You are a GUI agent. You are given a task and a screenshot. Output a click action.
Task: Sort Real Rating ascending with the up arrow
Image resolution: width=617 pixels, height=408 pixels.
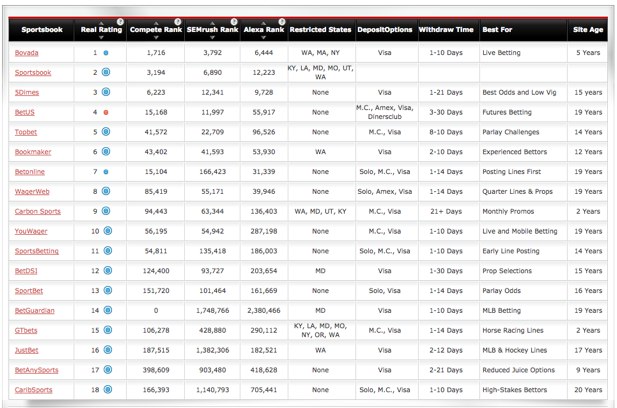coord(101,23)
